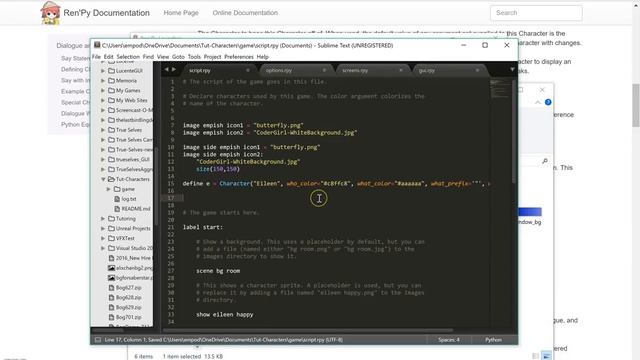Select the game folder icon
640x360 pixels.
pos(117,189)
